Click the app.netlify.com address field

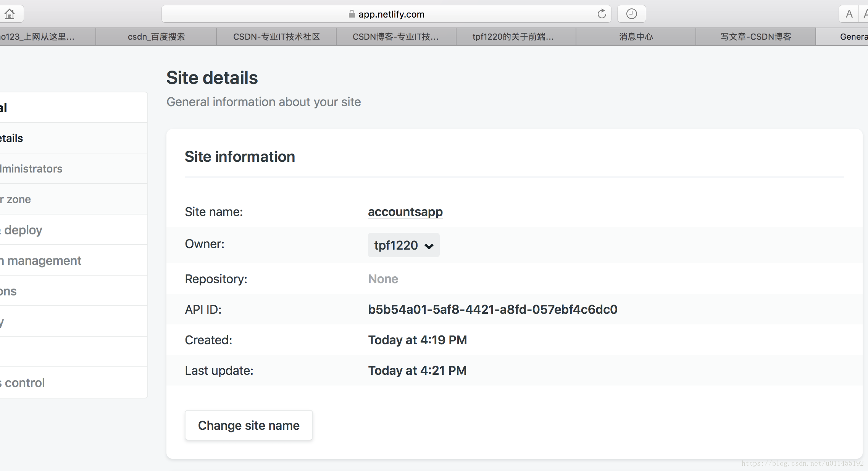tap(391, 14)
